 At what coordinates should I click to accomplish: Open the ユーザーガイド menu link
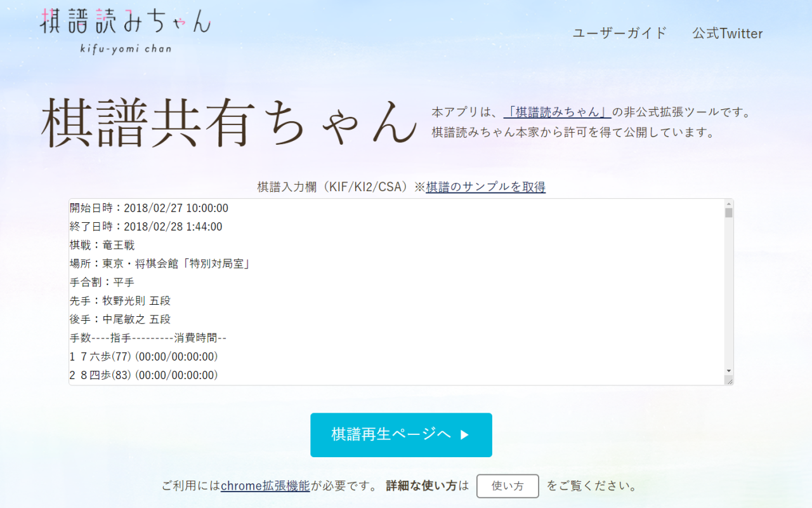tap(620, 33)
